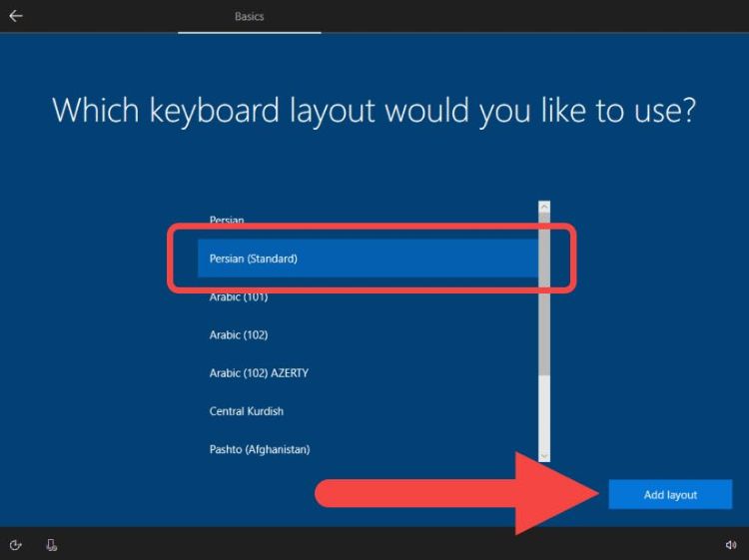Switch to the Basics tab
The height and width of the screenshot is (560, 749).
tap(249, 17)
